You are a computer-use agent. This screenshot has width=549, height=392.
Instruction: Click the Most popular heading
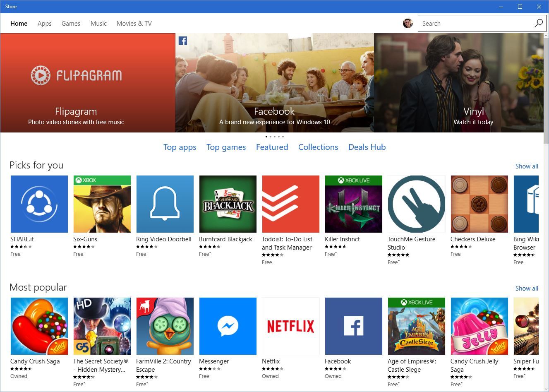pyautogui.click(x=38, y=287)
